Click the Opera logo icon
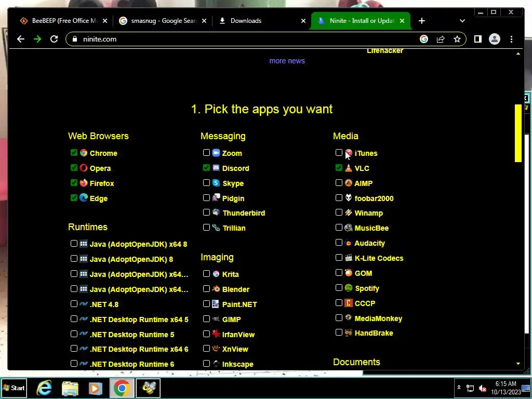 [x=84, y=168]
